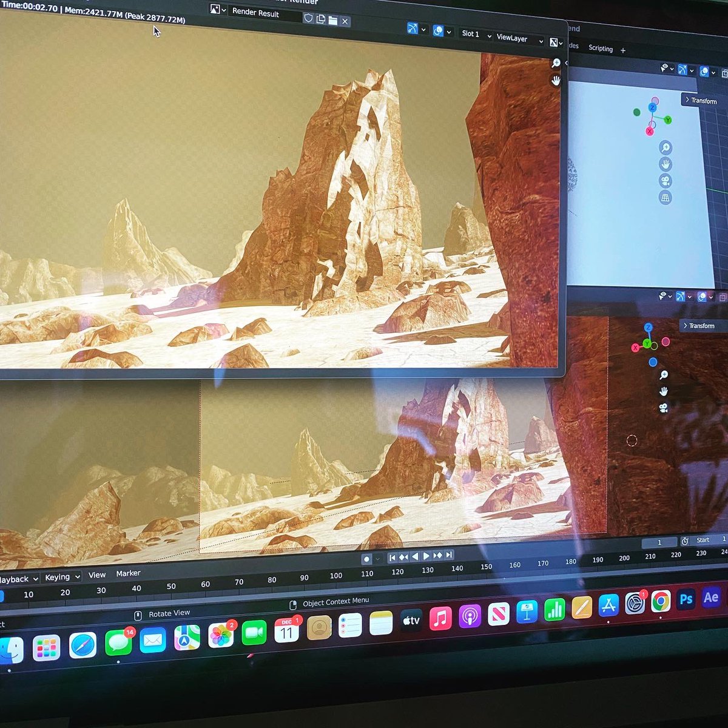
Task: Open display channels dropdown in render window
Action: pos(556,42)
